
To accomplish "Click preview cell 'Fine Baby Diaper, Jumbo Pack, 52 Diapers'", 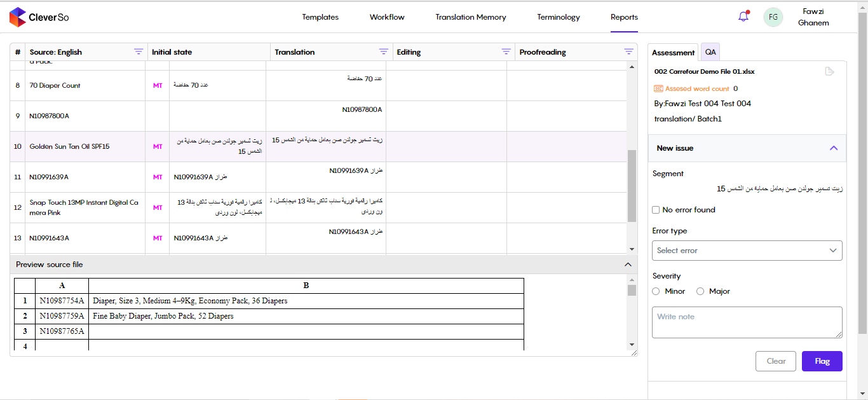I will 306,316.
